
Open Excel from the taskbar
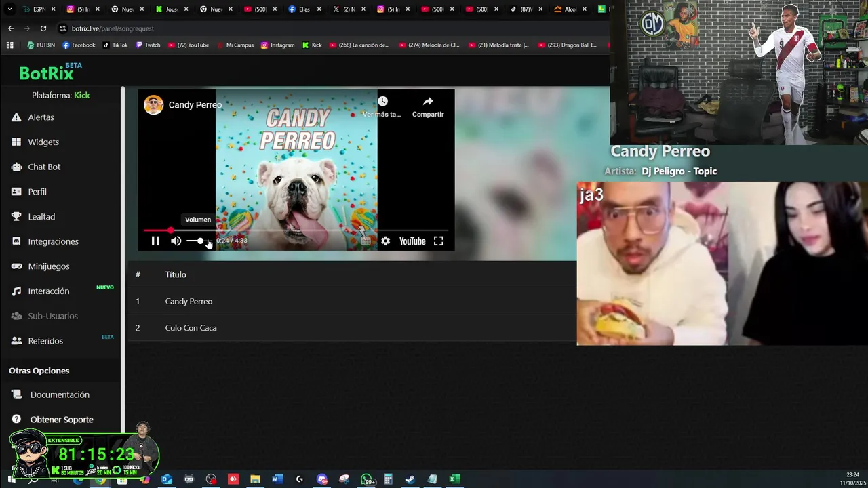pos(454,479)
